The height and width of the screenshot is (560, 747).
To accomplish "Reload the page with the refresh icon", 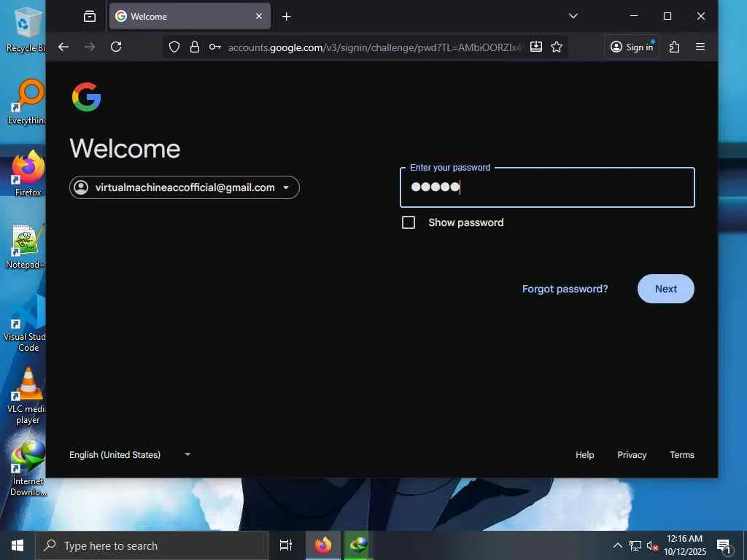I will pos(116,47).
